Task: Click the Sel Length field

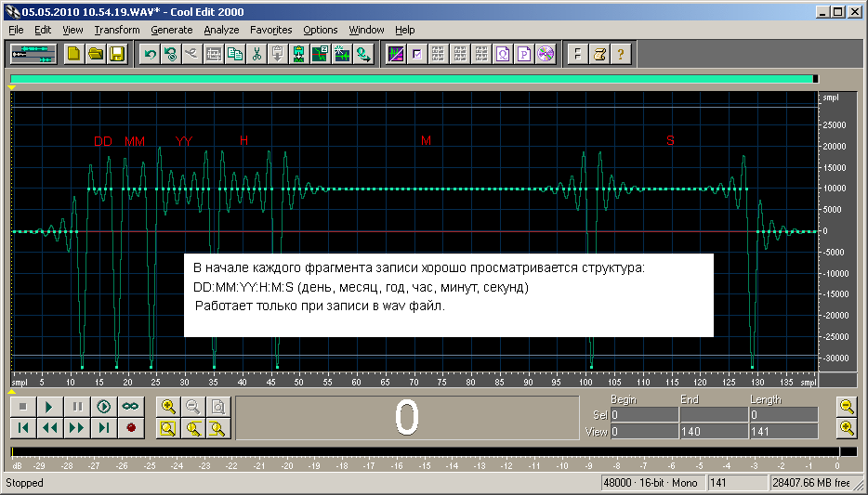Action: click(783, 415)
